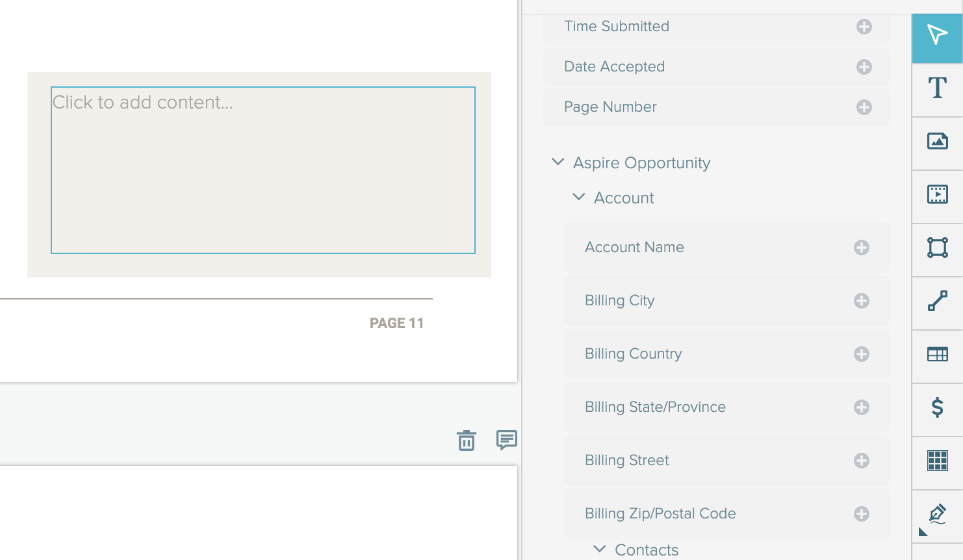
Task: Select the Line tool
Action: (x=937, y=301)
